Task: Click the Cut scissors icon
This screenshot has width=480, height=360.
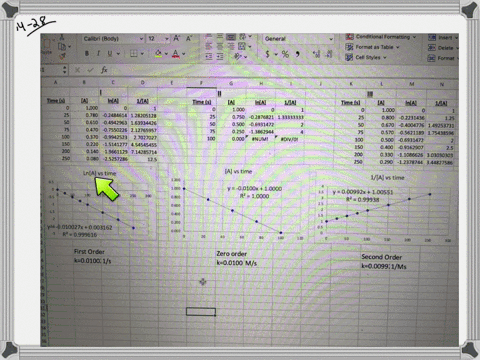Action: [62, 37]
